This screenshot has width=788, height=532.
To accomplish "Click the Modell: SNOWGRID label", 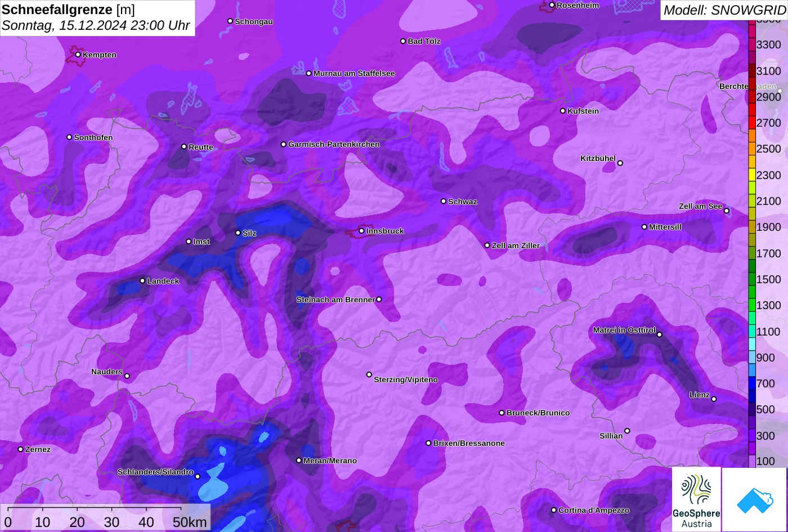I will click(x=724, y=10).
